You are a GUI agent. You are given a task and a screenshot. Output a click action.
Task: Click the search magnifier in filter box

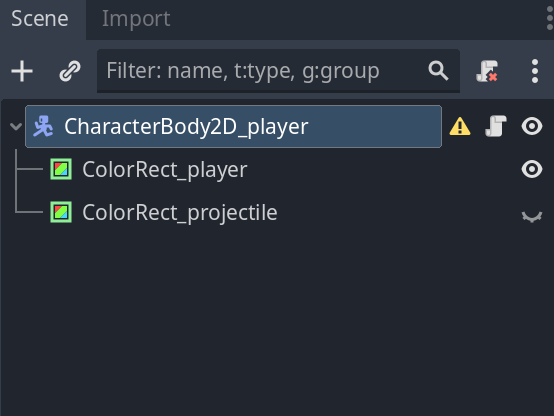[x=438, y=71]
